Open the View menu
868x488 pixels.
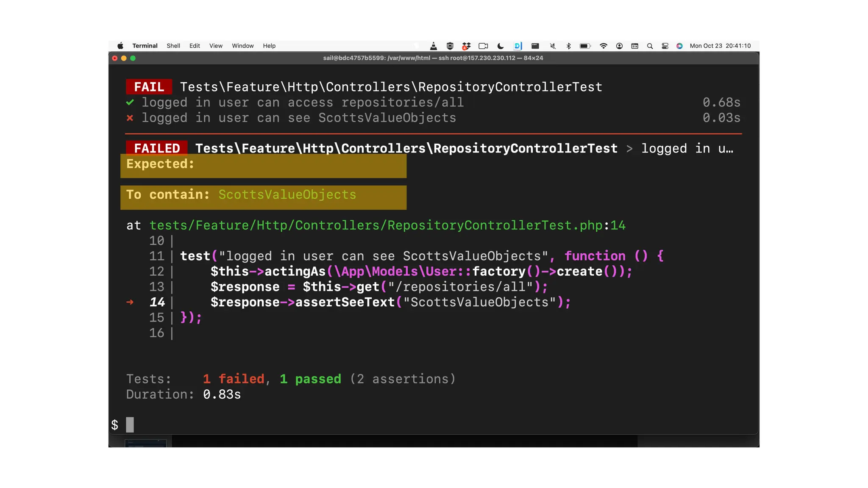[216, 46]
